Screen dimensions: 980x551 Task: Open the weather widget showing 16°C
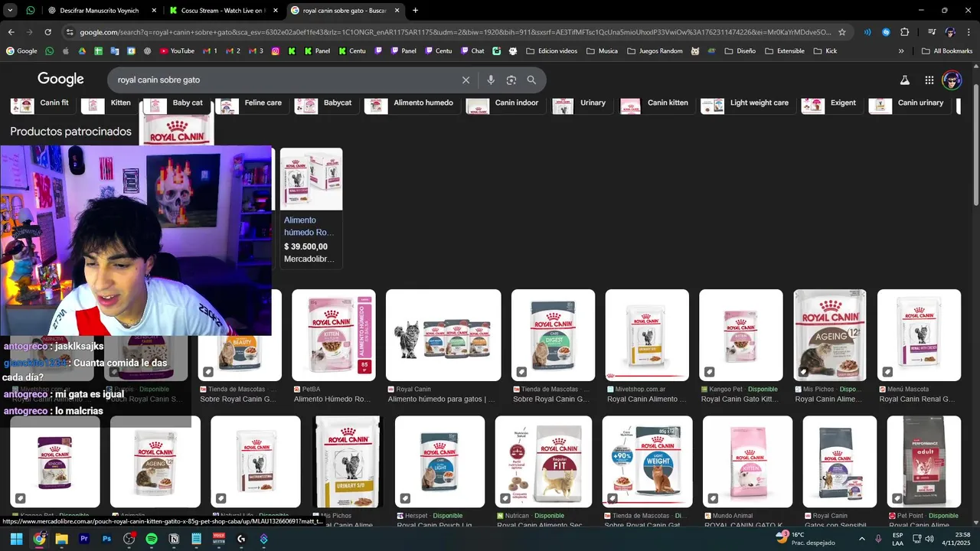tap(805, 539)
